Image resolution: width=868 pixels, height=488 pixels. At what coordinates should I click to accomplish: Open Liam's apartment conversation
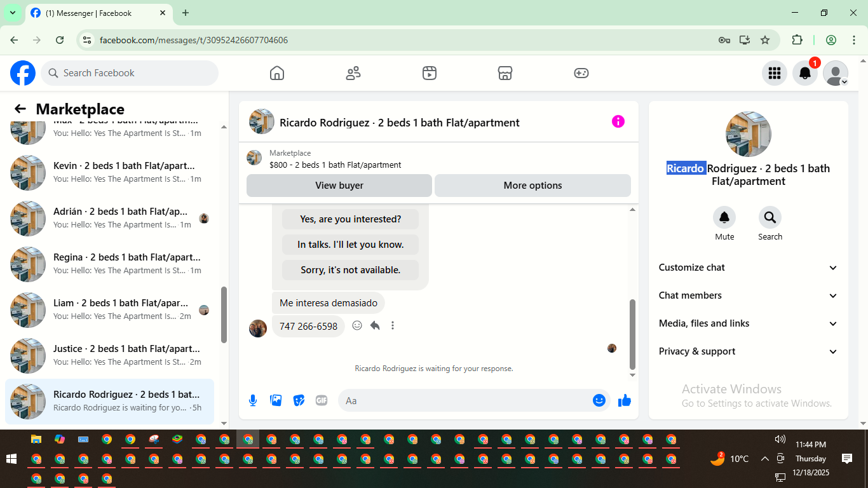coord(109,310)
